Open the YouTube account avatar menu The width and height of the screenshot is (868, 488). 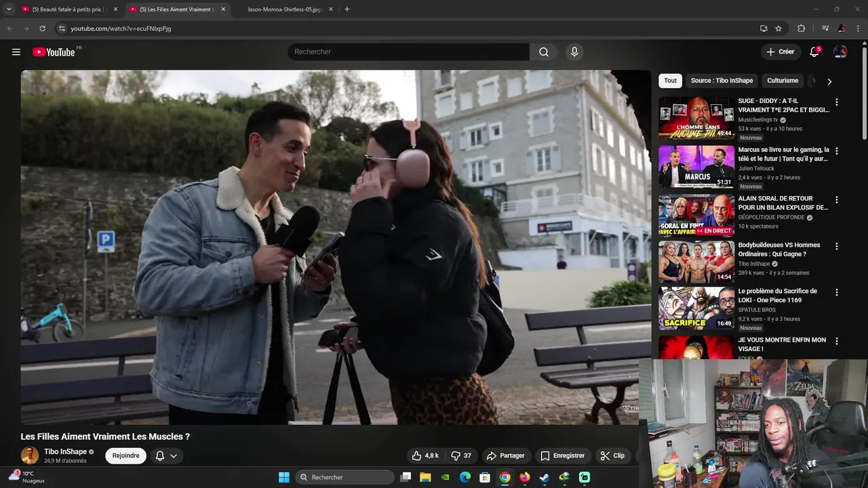(x=840, y=52)
